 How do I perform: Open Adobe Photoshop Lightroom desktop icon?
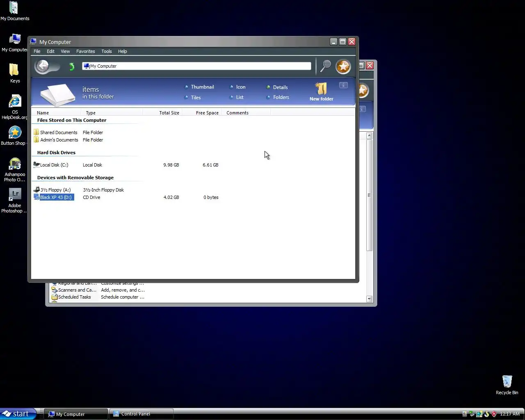click(15, 201)
